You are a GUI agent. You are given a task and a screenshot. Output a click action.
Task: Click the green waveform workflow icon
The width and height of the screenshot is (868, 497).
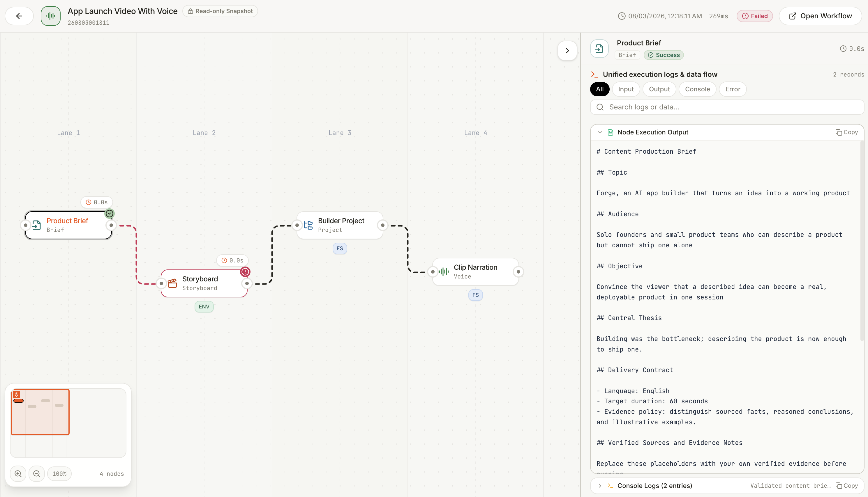51,16
